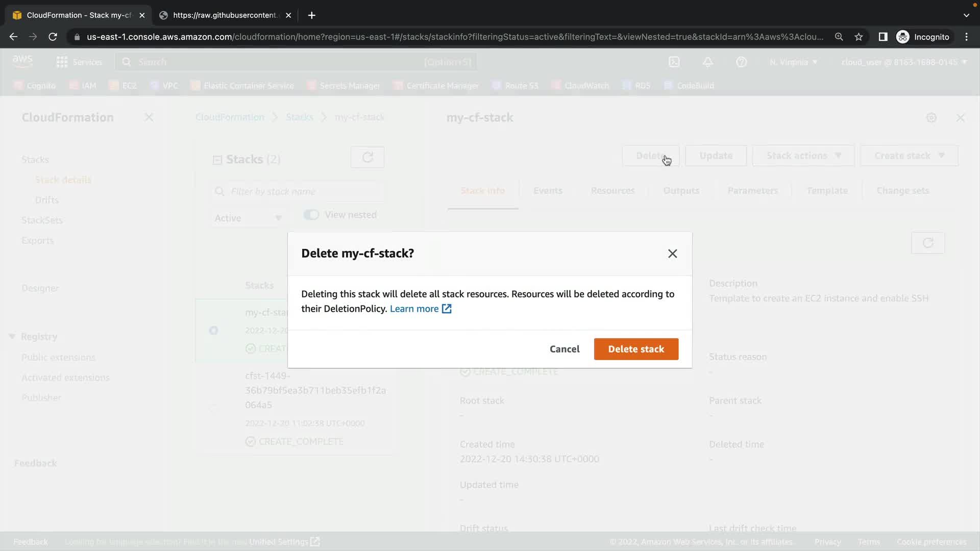This screenshot has width=980, height=551.
Task: Open the notifications bell icon
Action: click(x=707, y=62)
